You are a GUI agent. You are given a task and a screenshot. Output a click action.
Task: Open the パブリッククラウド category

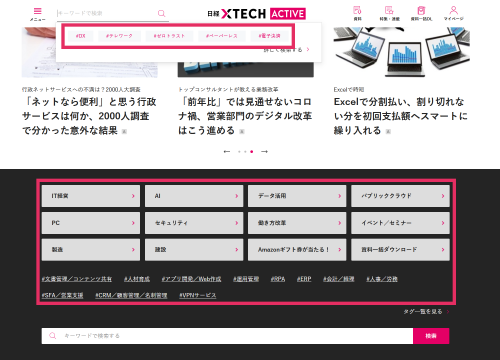[400, 196]
